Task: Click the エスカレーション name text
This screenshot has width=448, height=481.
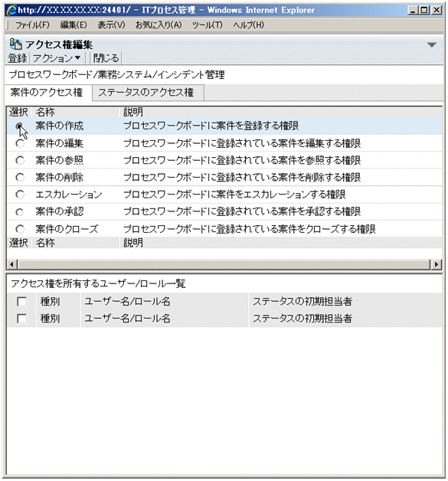Action: 69,195
